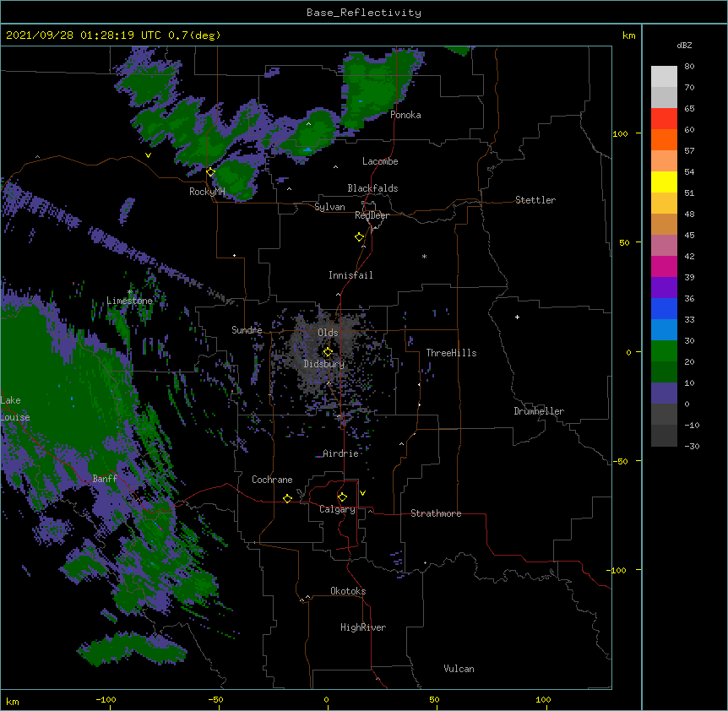Viewport: 728px width, 711px height.
Task: Select the Vulcan city label
Action: 459,669
